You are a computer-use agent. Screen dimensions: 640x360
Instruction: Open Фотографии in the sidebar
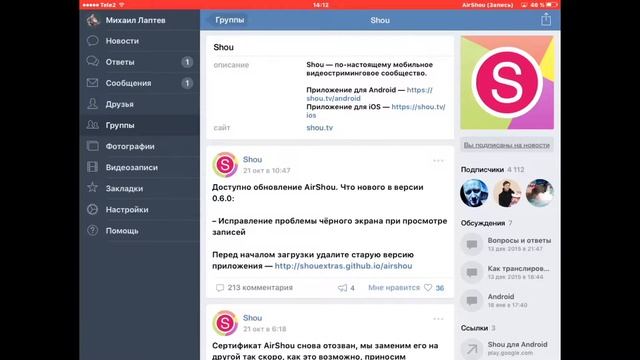[140, 146]
